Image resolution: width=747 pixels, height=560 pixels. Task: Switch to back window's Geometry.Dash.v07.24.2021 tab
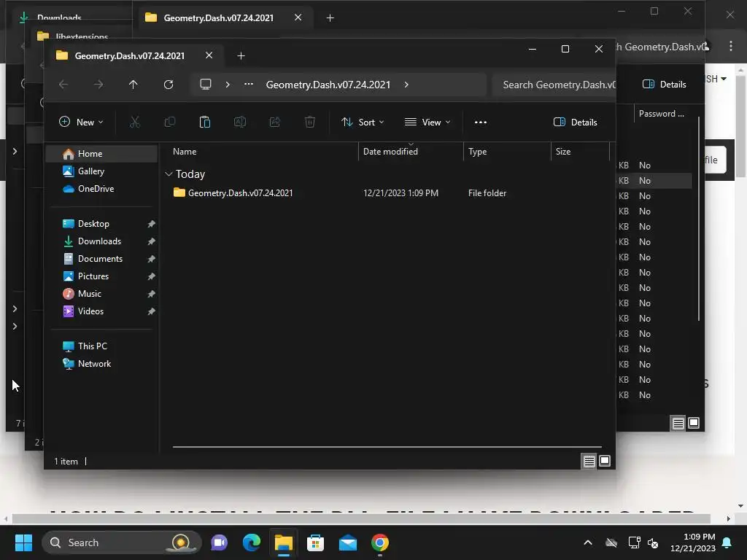click(218, 18)
